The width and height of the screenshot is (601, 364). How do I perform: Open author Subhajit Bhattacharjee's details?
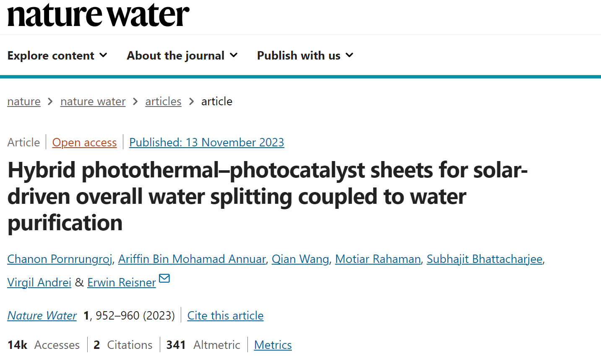[x=485, y=259]
